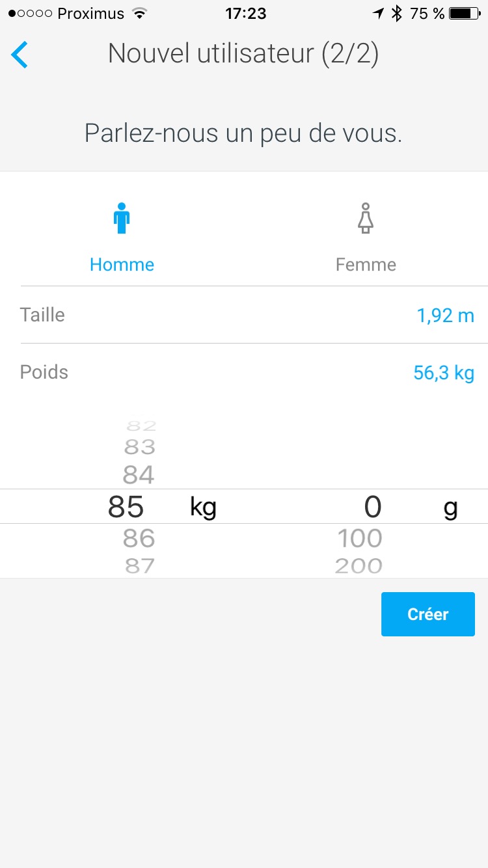Select 83 in the kg wheel
The height and width of the screenshot is (868, 488).
click(139, 448)
